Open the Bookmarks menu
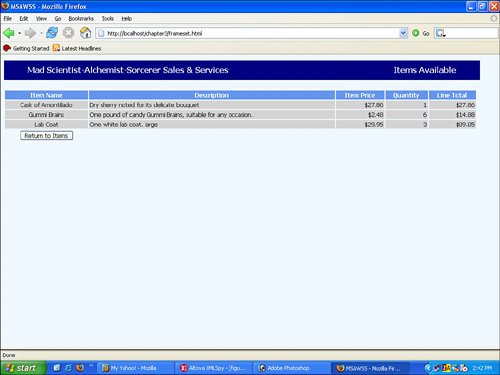The width and height of the screenshot is (500, 375). (81, 19)
